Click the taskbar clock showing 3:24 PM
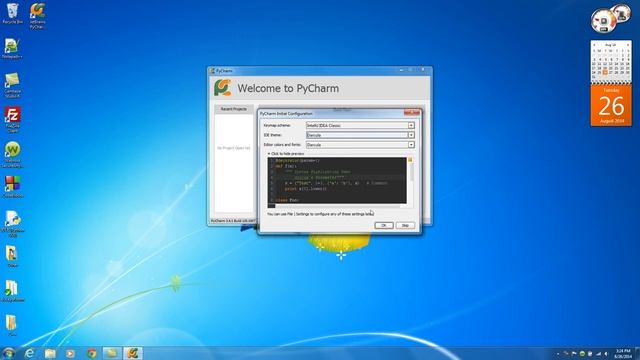 click(x=622, y=353)
